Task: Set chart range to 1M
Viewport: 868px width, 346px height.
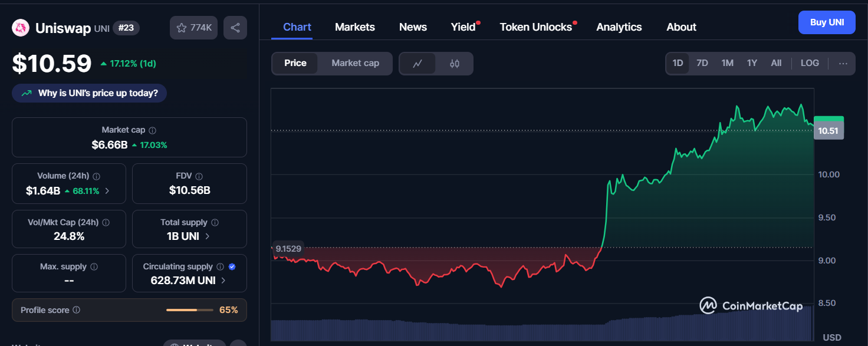Action: 728,63
